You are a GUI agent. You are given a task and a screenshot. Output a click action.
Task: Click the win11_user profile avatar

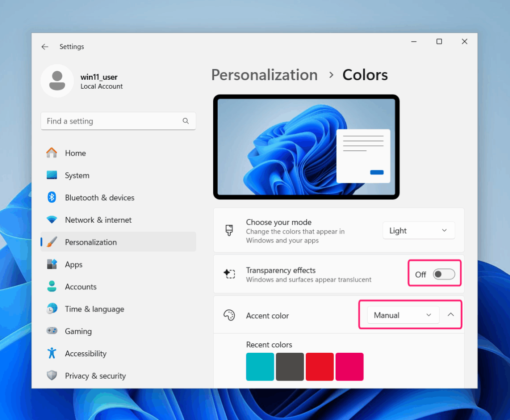tap(57, 81)
